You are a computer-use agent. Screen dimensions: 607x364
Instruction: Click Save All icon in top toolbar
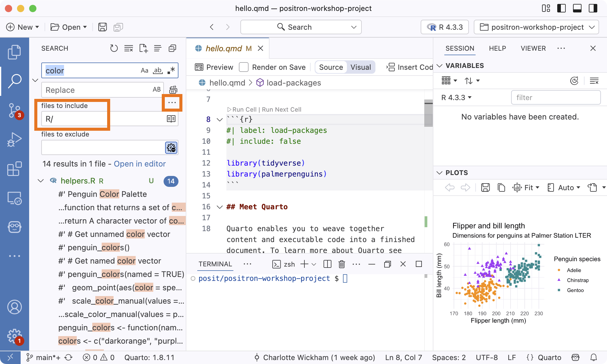(118, 27)
